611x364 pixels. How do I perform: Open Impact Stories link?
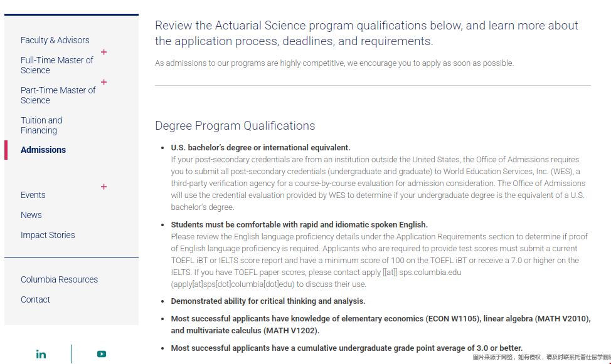tap(48, 235)
